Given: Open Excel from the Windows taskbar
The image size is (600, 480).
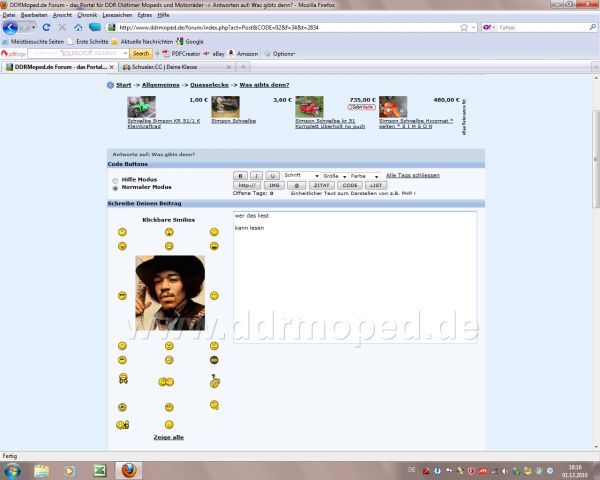Looking at the screenshot, I should pos(100,469).
